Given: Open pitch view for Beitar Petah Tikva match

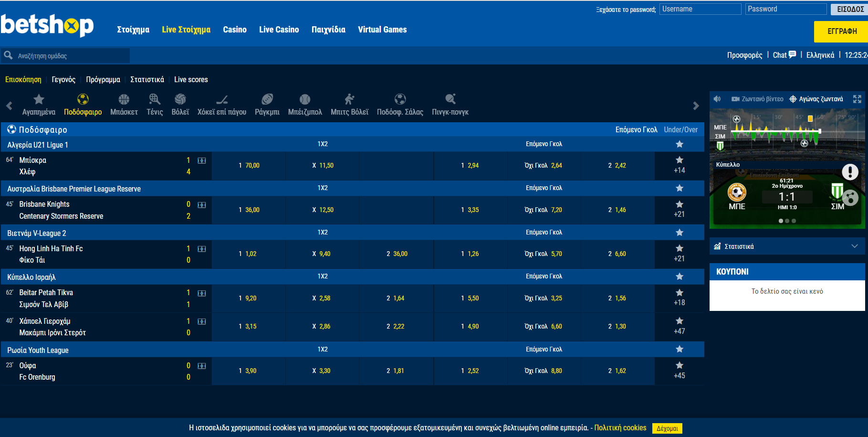Looking at the screenshot, I should 202,293.
